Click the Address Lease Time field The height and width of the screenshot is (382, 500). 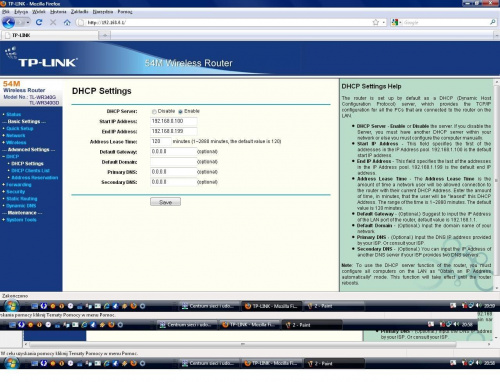(161, 141)
